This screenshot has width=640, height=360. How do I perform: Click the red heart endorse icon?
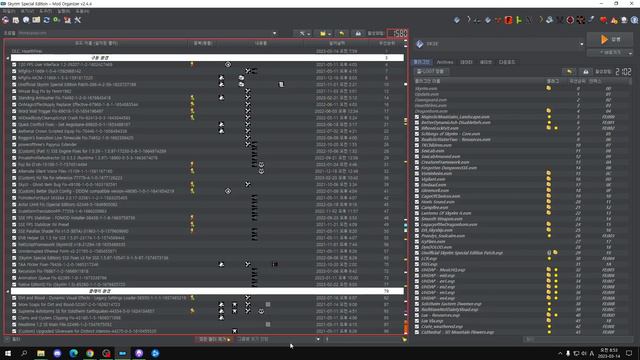point(603,20)
